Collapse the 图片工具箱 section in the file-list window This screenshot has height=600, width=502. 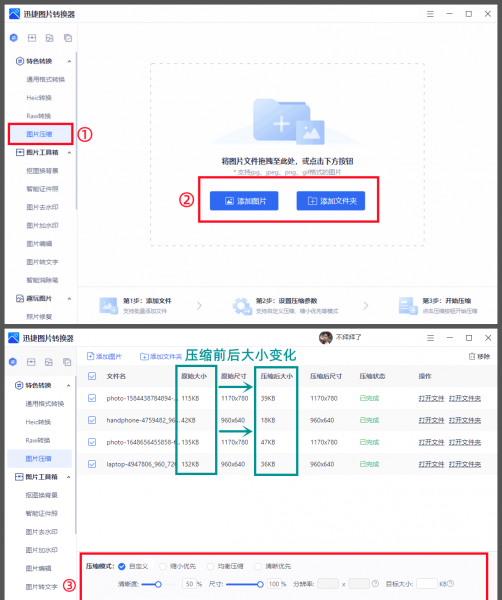click(68, 477)
